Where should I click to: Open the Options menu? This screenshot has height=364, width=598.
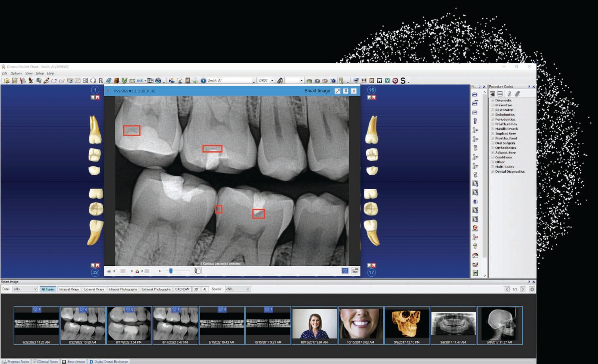16,73
